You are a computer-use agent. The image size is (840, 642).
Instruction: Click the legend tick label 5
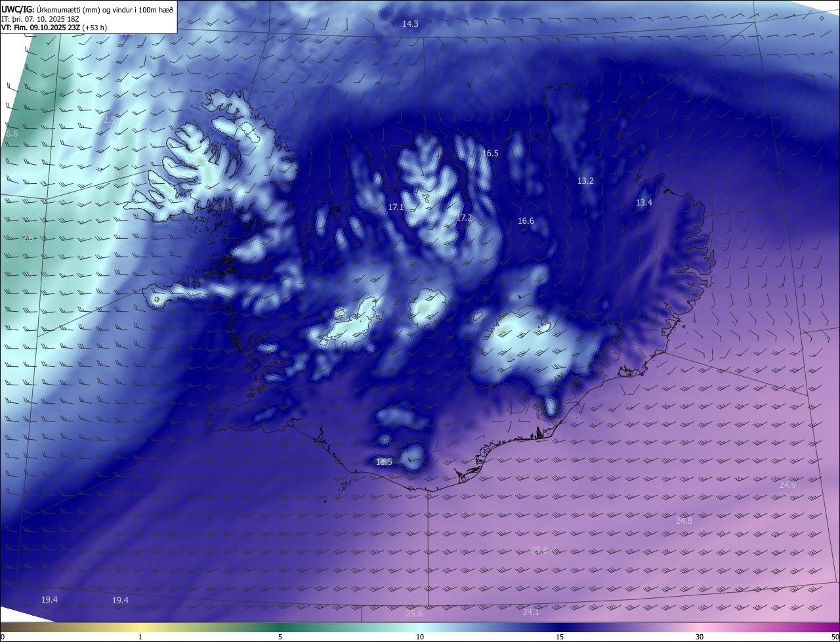tap(280, 637)
